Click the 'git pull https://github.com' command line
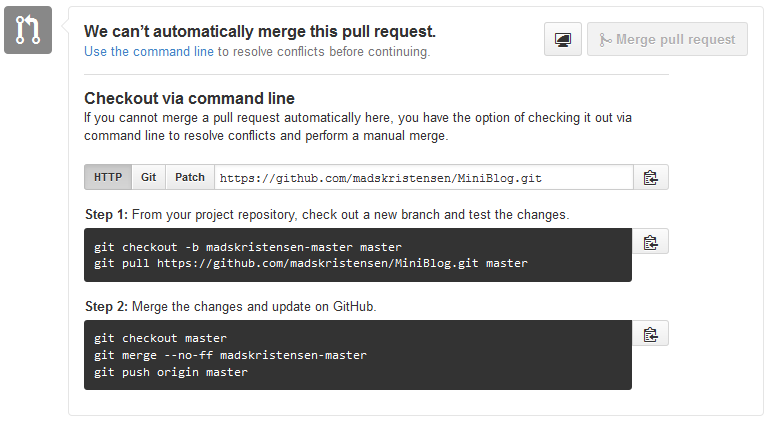Screen dimensions: 771x422 click(310, 263)
